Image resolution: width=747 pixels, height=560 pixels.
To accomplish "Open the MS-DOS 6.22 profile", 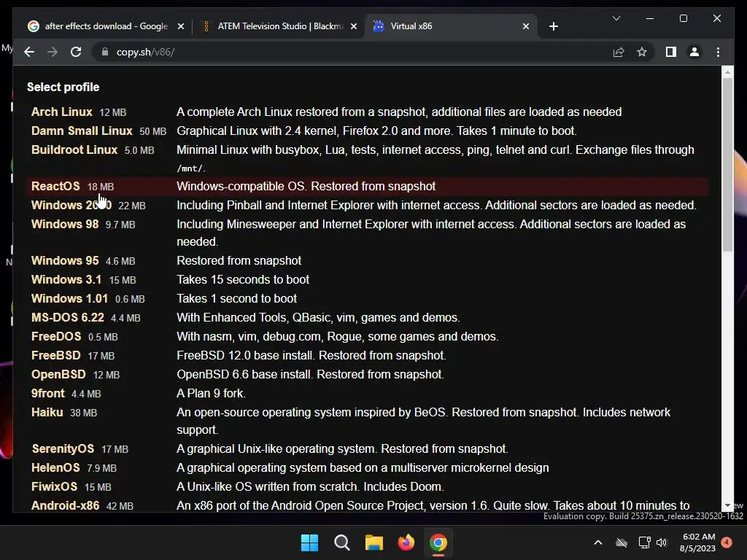I will point(68,318).
